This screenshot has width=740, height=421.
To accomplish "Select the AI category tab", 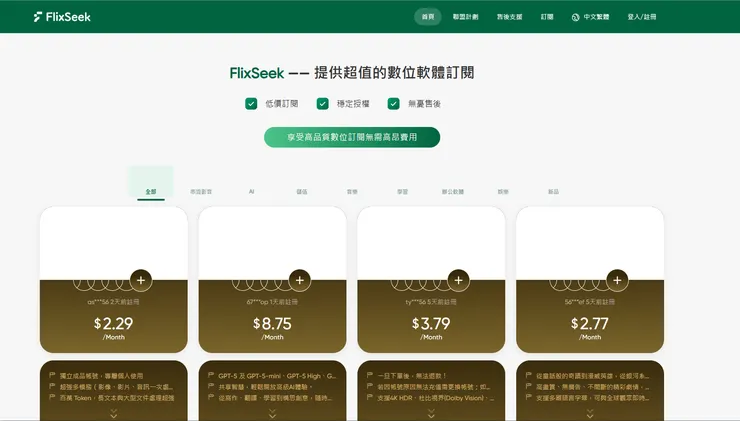I will click(252, 192).
